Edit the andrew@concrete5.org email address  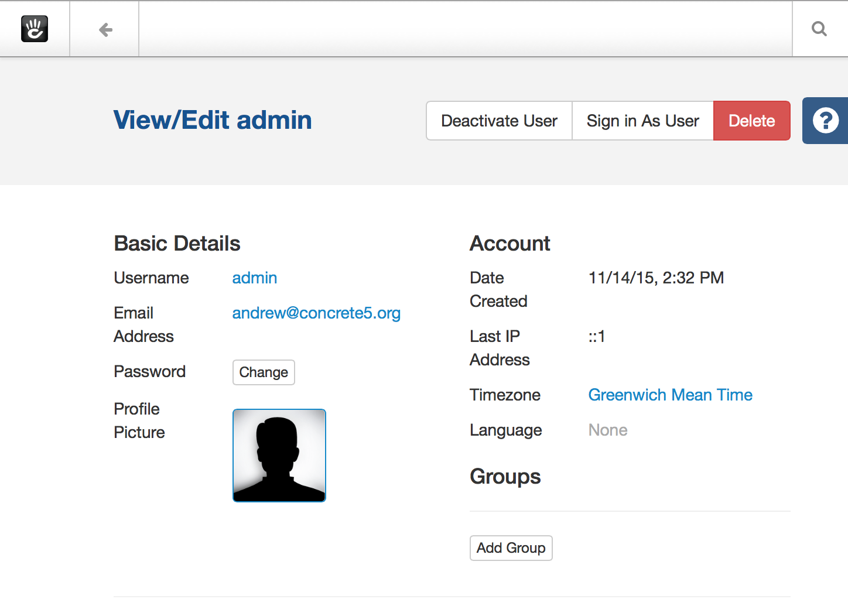316,313
